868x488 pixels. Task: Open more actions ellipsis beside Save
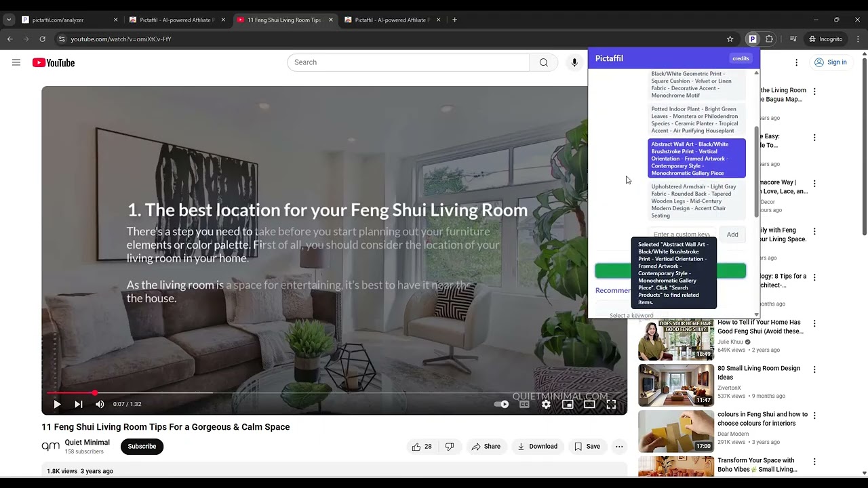click(619, 446)
